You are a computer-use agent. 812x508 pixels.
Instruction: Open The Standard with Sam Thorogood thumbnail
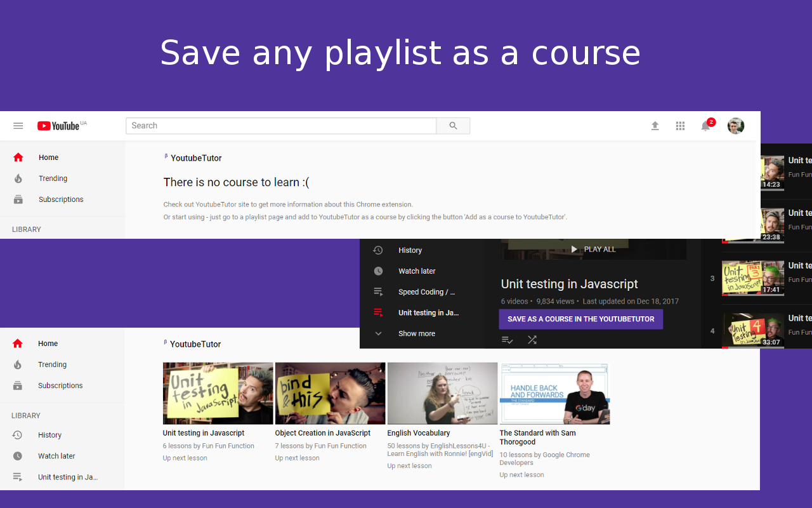tap(554, 393)
